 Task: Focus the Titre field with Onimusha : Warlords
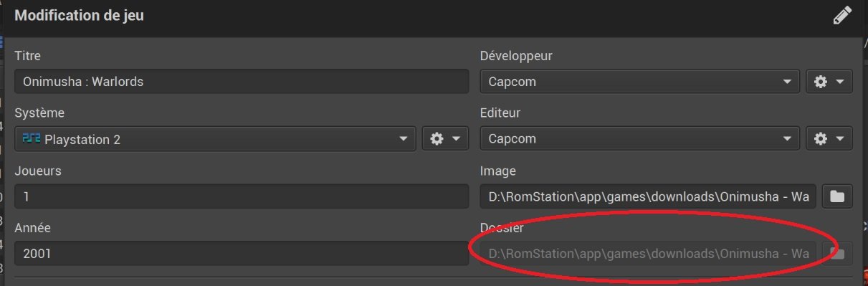click(242, 82)
